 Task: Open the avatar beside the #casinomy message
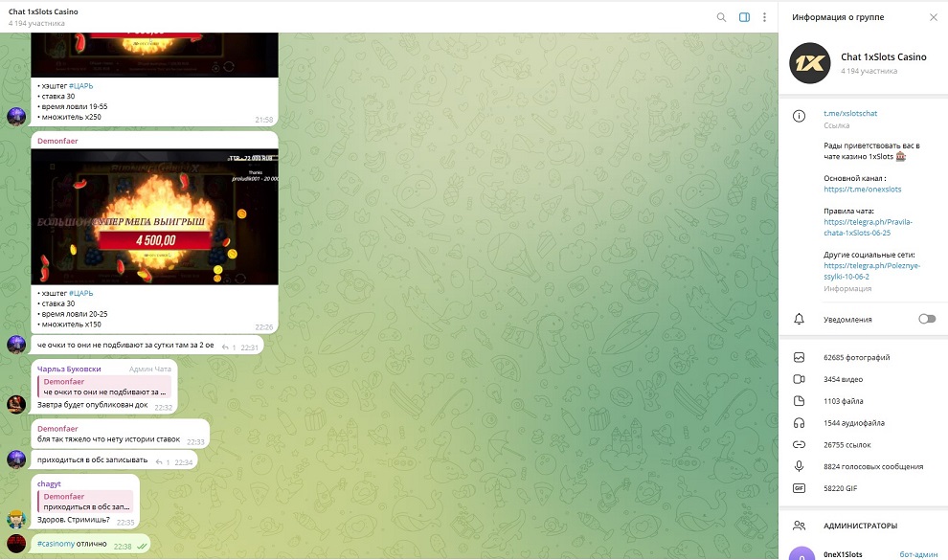pos(16,544)
